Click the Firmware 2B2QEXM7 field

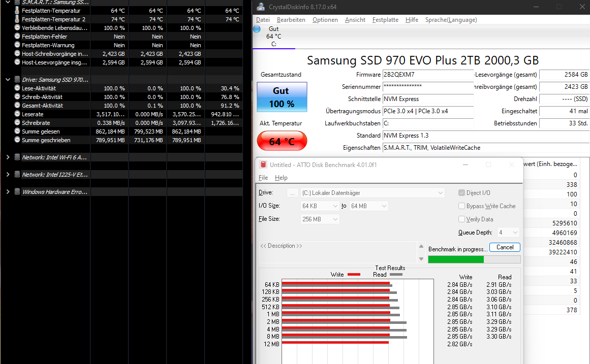point(428,75)
